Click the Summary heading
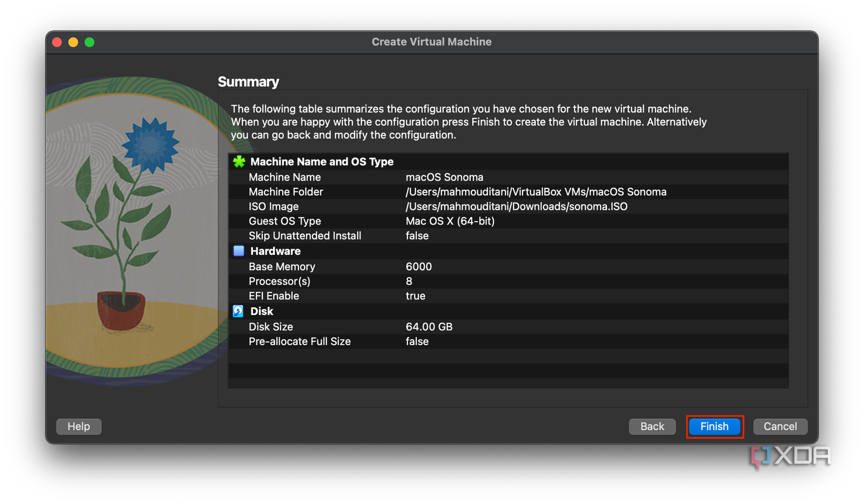The height and width of the screenshot is (504, 864). pyautogui.click(x=248, y=82)
